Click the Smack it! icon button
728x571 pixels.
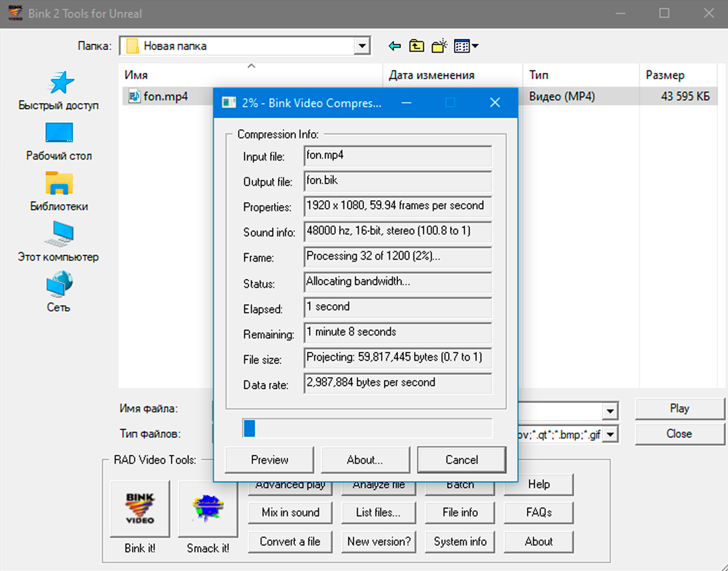(208, 508)
